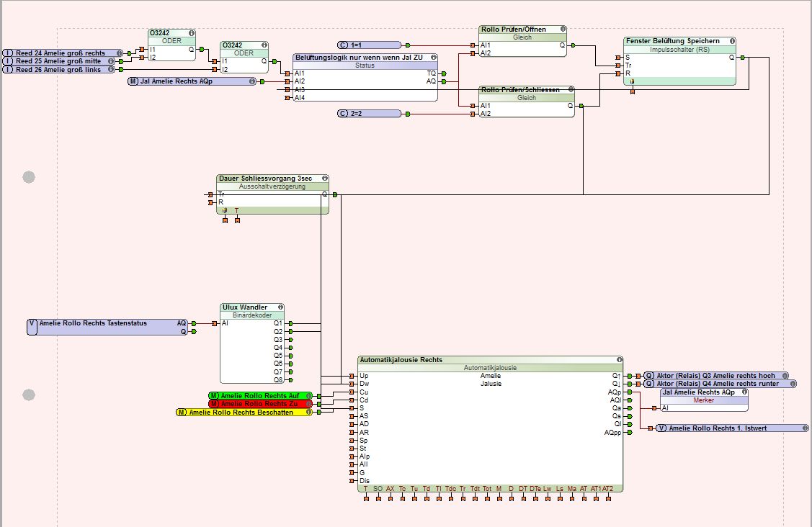Open info icon of Jal Amelie Rechts AQp Merker block
Screen dimensions: 812x527
[744, 392]
